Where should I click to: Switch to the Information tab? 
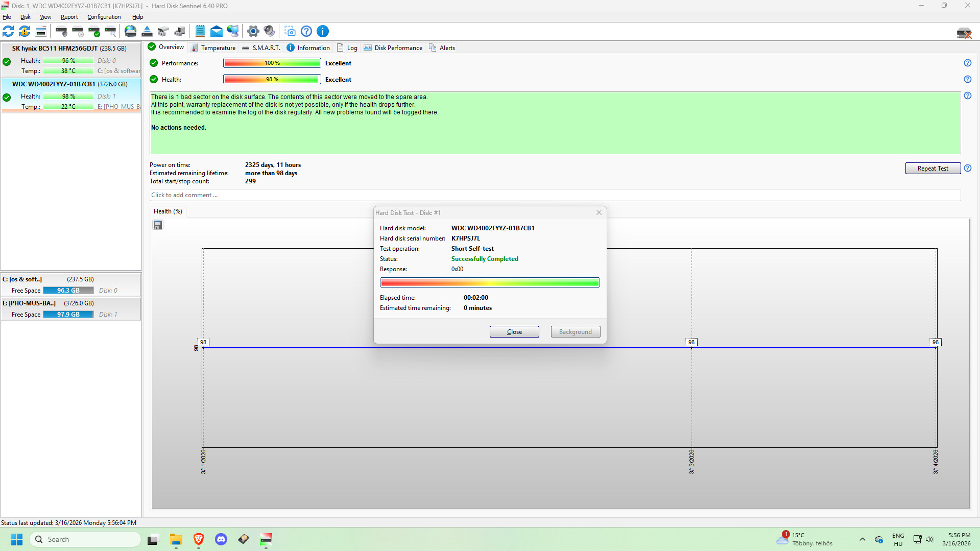click(308, 47)
